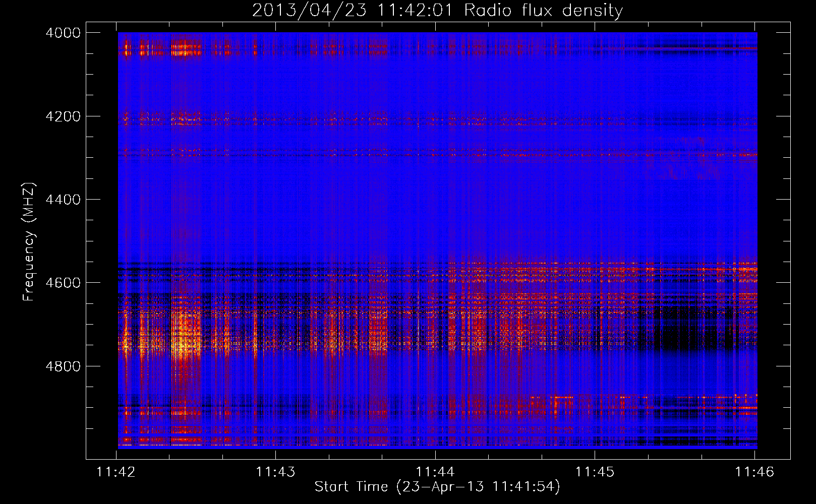The image size is (816, 504).
Task: Click the 4200 frequency axis label
Action: [63, 116]
